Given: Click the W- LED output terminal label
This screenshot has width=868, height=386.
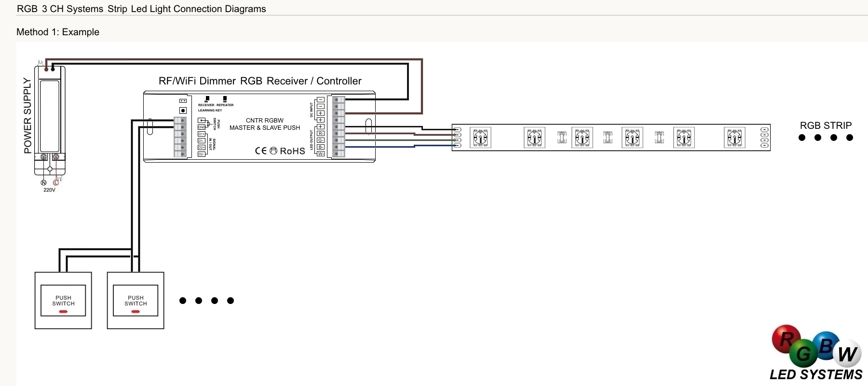Looking at the screenshot, I should tap(321, 154).
